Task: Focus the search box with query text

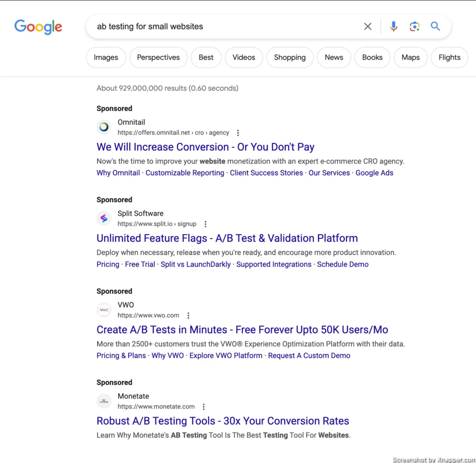Action: (x=225, y=26)
